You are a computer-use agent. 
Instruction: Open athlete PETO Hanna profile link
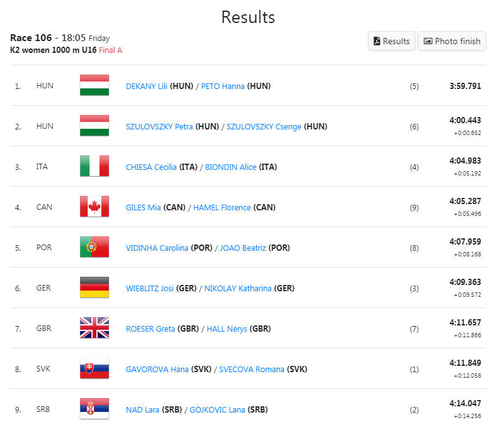[223, 86]
